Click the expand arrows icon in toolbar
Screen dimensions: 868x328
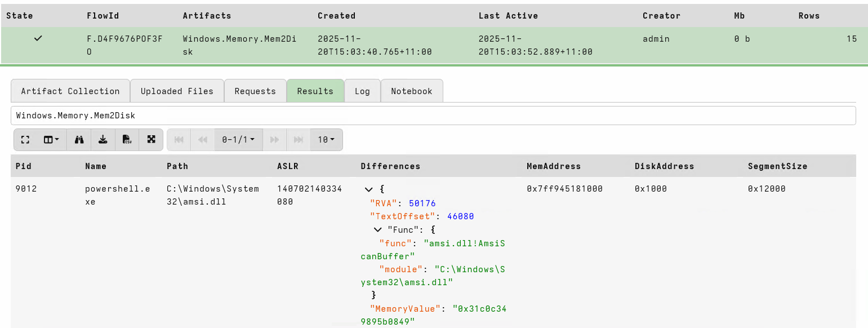(151, 140)
